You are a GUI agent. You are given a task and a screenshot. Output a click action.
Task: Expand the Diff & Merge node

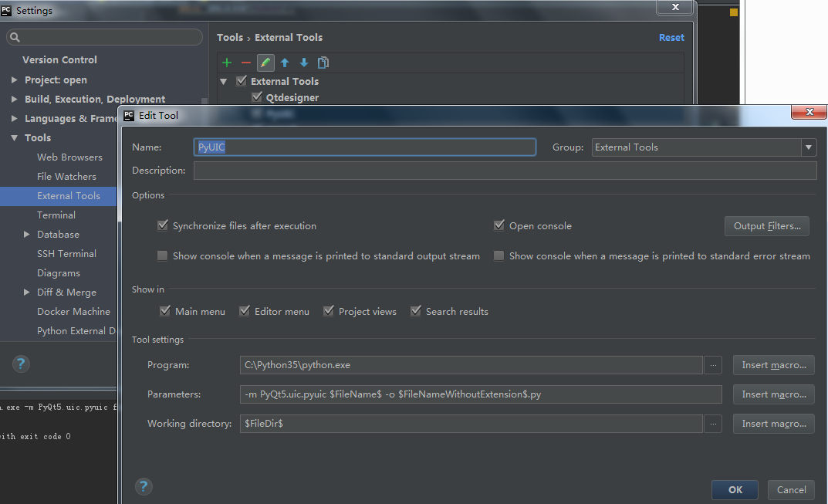coord(26,293)
